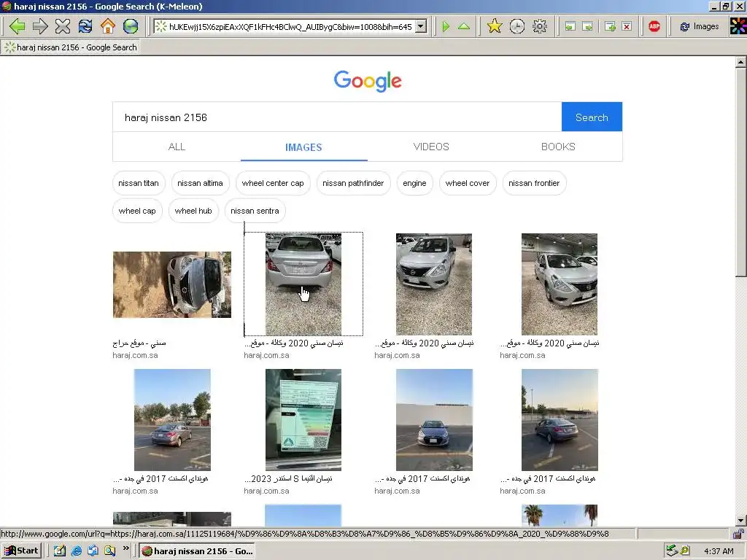
Task: Select the IMAGES tab
Action: click(303, 147)
